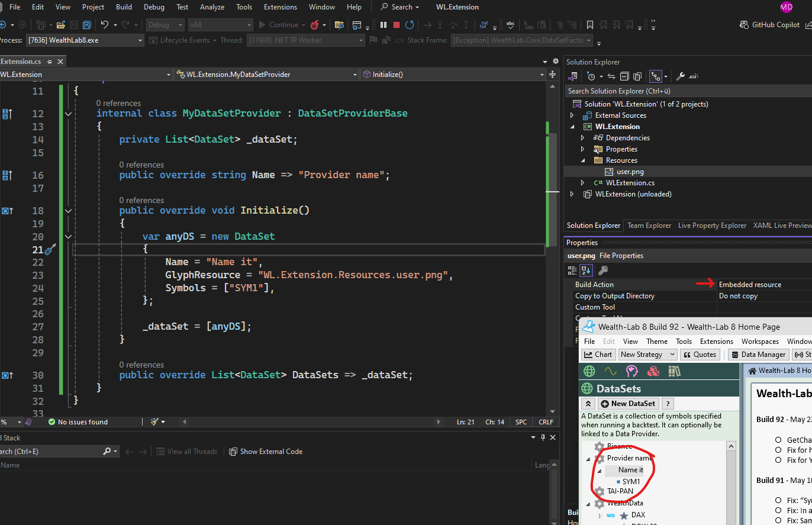Screen dimensions: 812x525
Task: Open the Extensions menu in Visual Studio
Action: [x=281, y=7]
